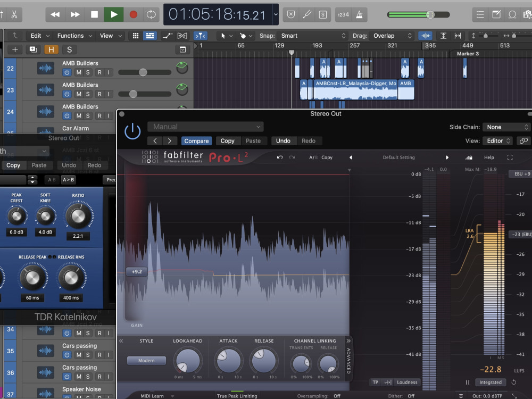
Task: Open the View Editor dropdown
Action: tap(498, 141)
